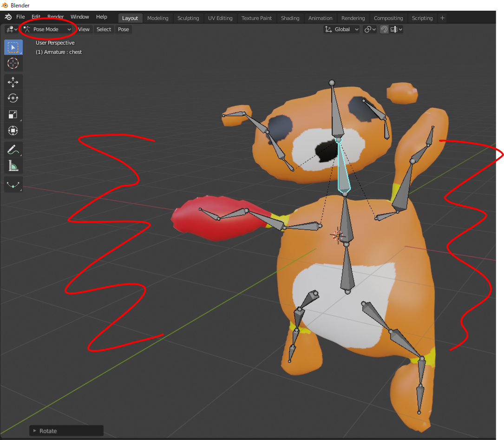The width and height of the screenshot is (504, 440).
Task: Switch to the Scripting workspace tab
Action: 422,18
